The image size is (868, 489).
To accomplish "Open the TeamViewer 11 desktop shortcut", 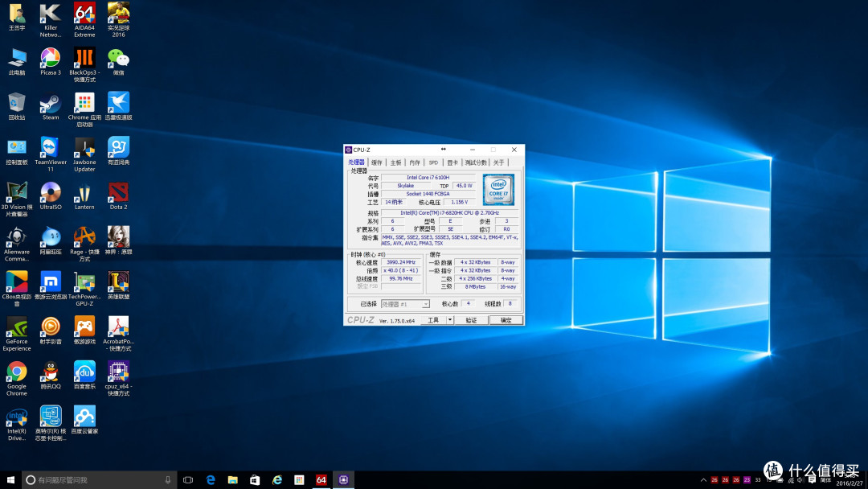I will [x=51, y=154].
